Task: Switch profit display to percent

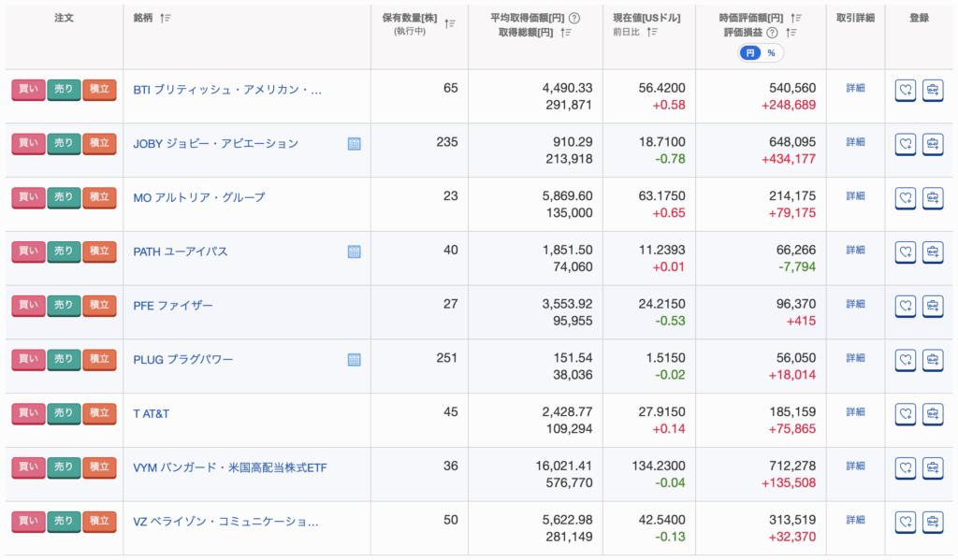Action: 771,53
